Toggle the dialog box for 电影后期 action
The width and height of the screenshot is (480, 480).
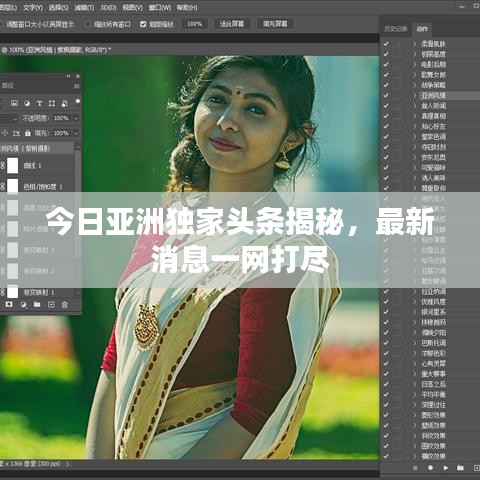[x=396, y=64]
